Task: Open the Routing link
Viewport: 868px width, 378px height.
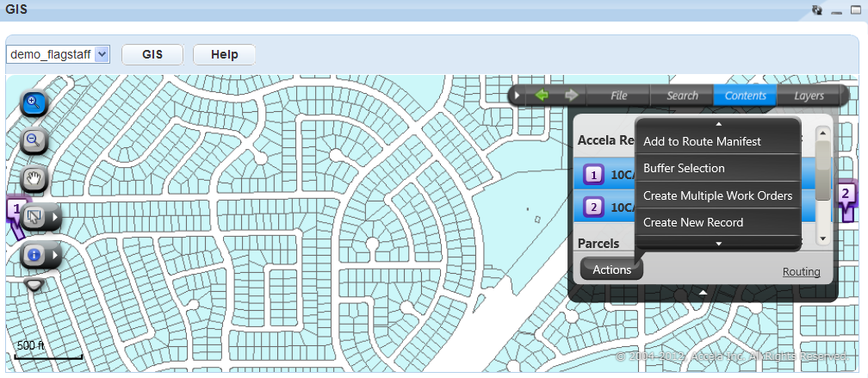Action: [801, 271]
